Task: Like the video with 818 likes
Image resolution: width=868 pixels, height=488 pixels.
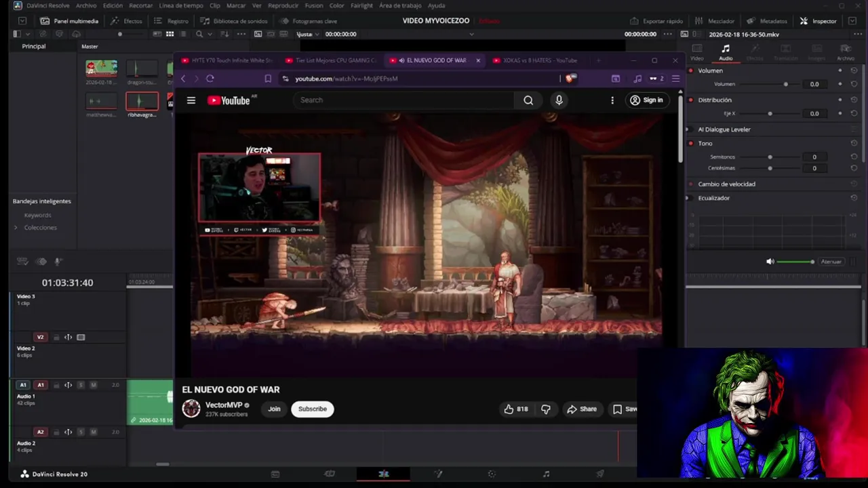Action: click(x=516, y=409)
